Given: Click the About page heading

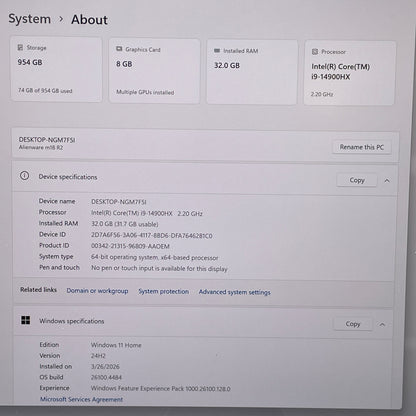Looking at the screenshot, I should pos(89,20).
